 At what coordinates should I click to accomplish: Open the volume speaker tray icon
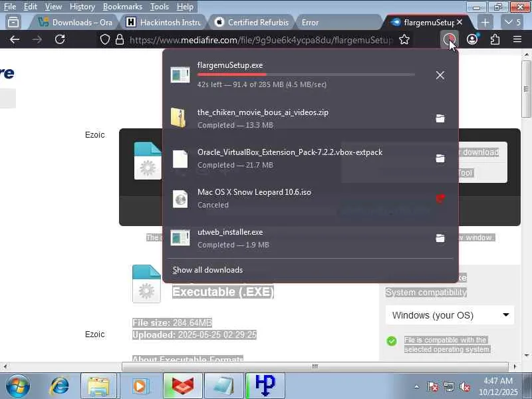point(464,386)
